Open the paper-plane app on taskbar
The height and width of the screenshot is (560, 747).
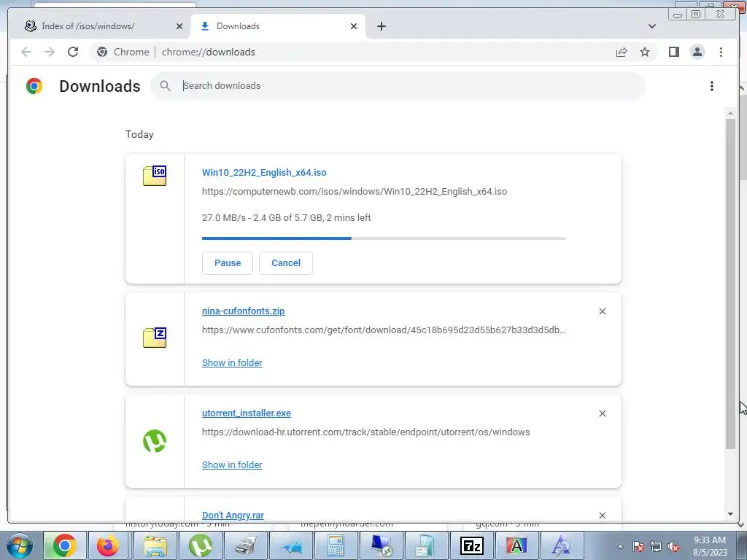pyautogui.click(x=291, y=545)
